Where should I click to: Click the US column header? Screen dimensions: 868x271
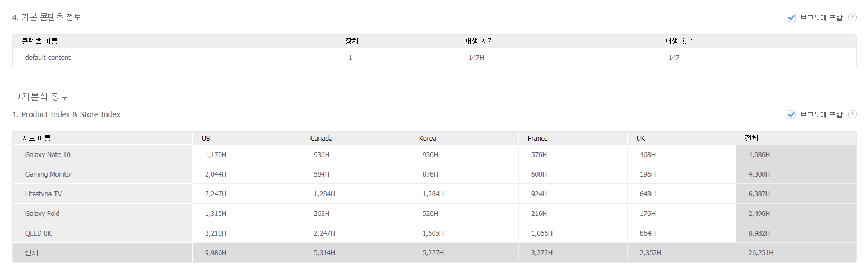(206, 139)
